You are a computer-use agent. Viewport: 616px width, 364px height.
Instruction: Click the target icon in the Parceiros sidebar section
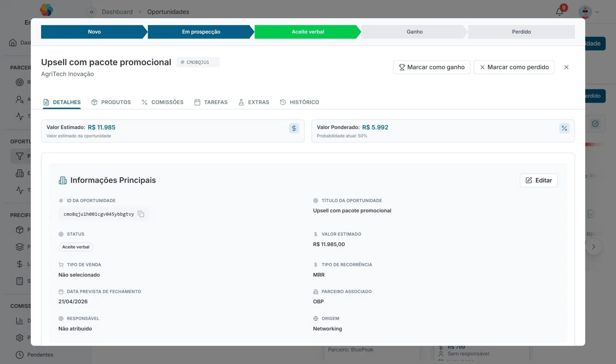tap(20, 82)
